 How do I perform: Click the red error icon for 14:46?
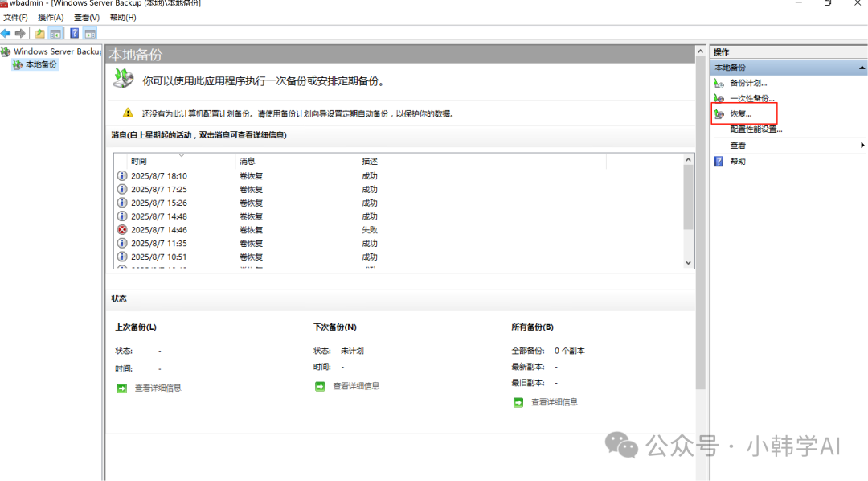point(122,230)
